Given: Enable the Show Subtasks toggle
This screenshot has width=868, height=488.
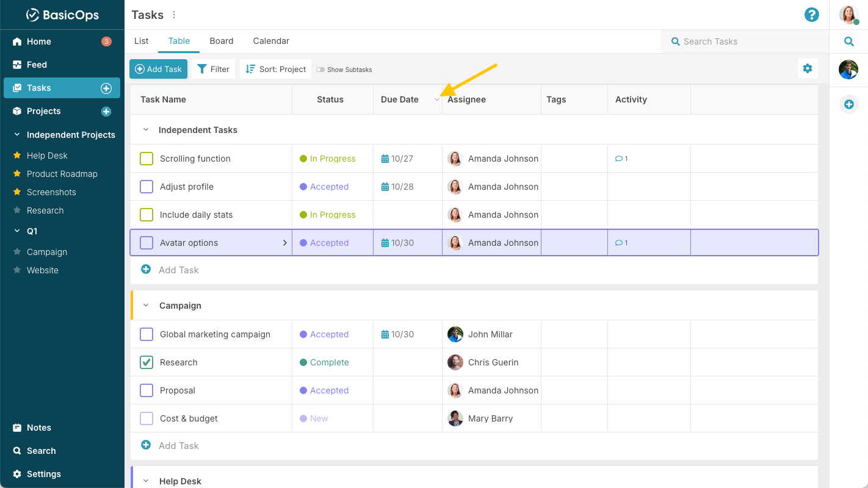Looking at the screenshot, I should [x=322, y=70].
